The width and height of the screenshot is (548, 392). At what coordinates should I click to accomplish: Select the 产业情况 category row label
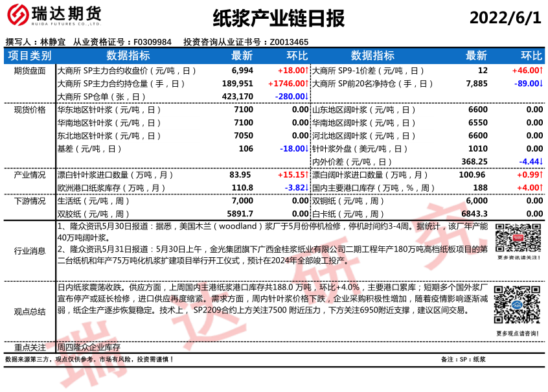(x=30, y=175)
